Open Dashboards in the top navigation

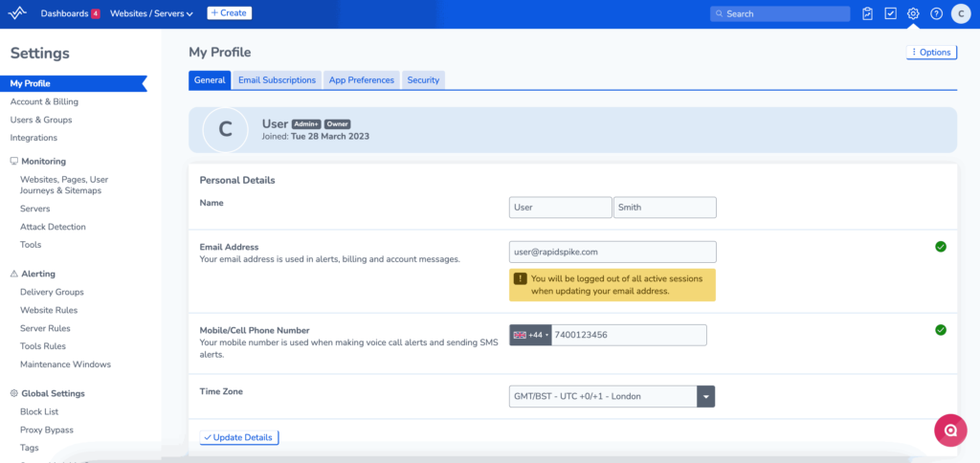[x=64, y=13]
